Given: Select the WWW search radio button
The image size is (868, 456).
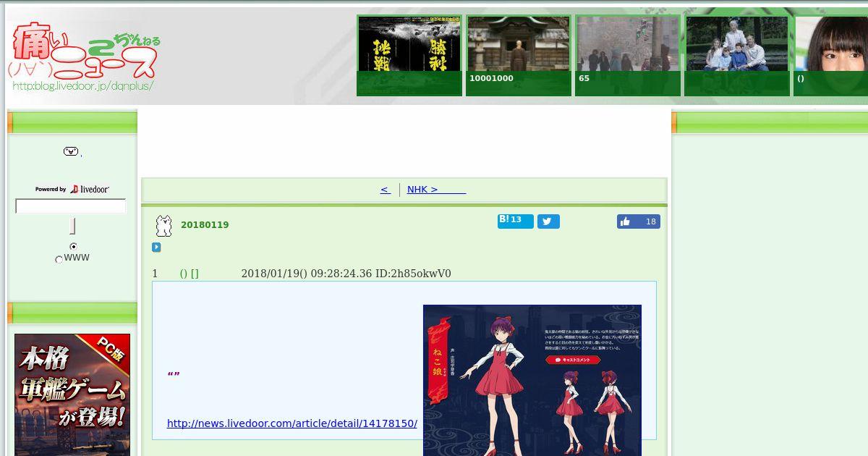Looking at the screenshot, I should [x=59, y=259].
